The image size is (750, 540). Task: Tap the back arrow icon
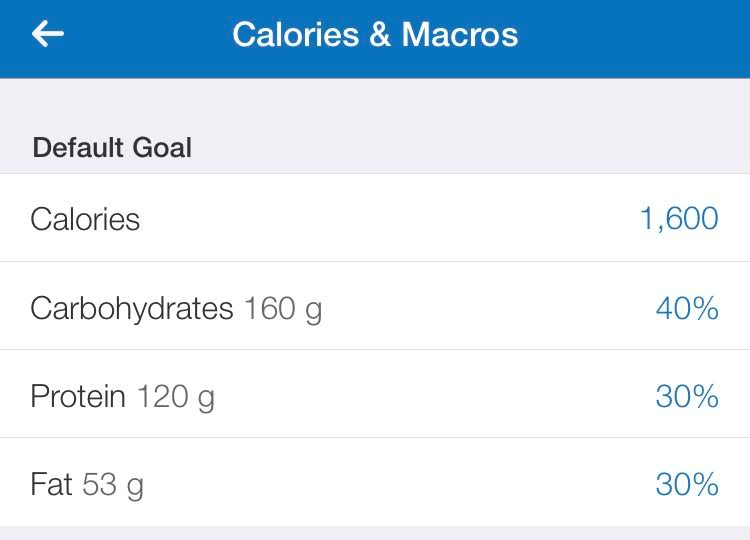[x=48, y=33]
